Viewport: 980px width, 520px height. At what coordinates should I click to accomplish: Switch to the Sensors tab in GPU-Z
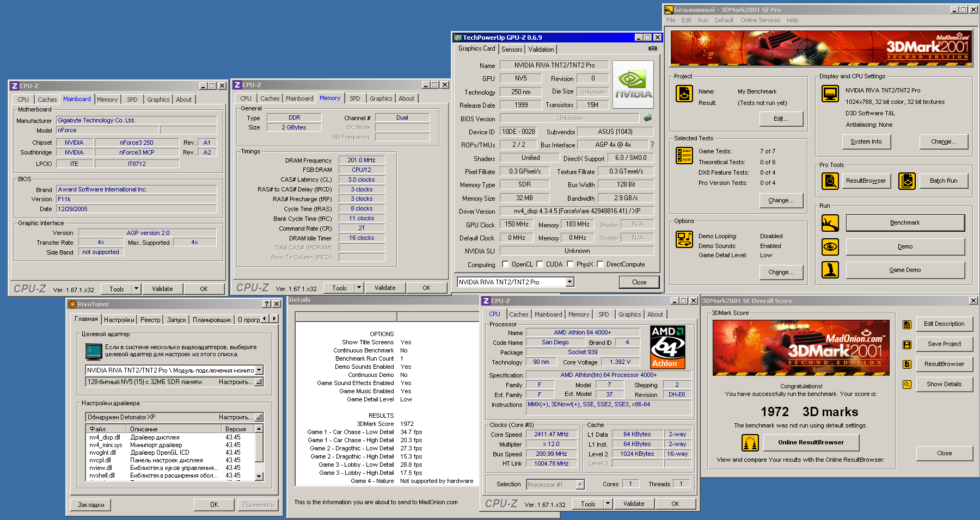[512, 49]
